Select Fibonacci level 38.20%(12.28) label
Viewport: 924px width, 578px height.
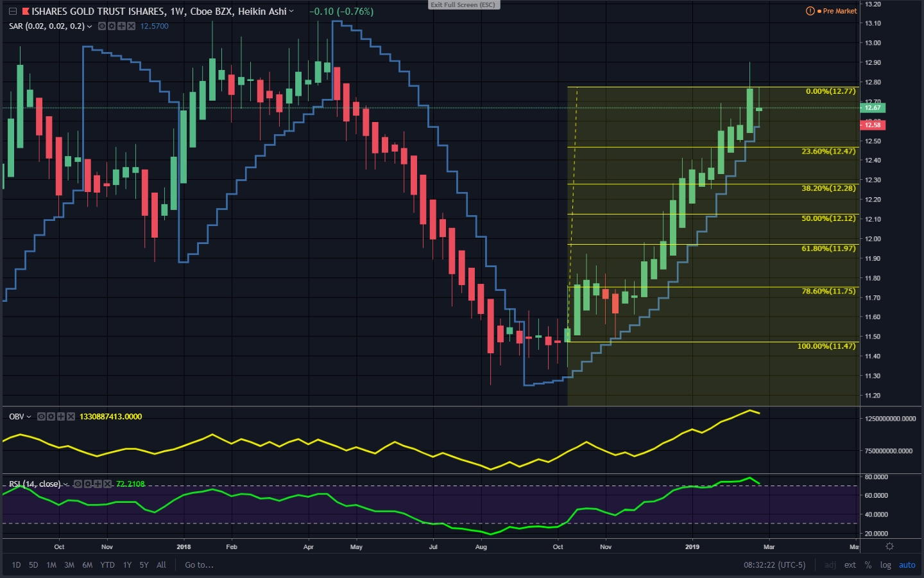828,188
